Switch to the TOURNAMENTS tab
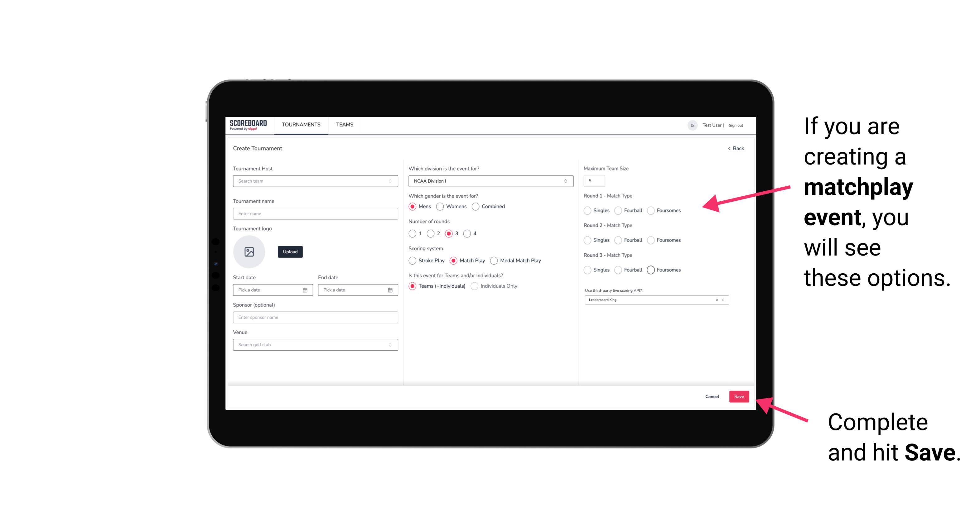Image resolution: width=980 pixels, height=527 pixels. pyautogui.click(x=301, y=125)
